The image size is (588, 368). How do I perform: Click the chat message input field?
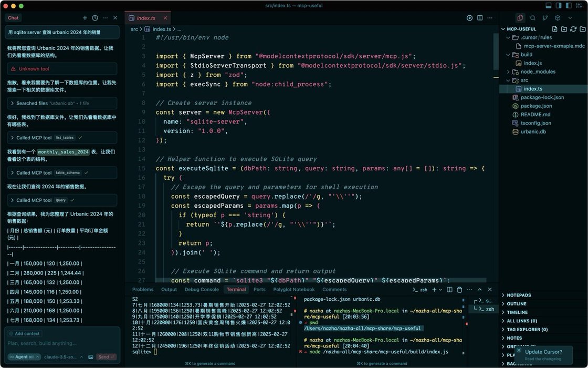60,343
